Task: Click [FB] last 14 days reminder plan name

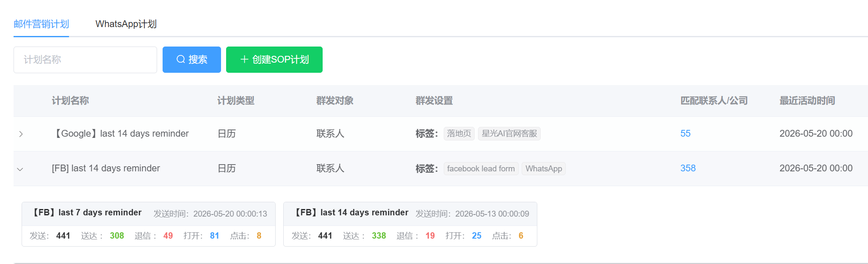Action: 106,168
